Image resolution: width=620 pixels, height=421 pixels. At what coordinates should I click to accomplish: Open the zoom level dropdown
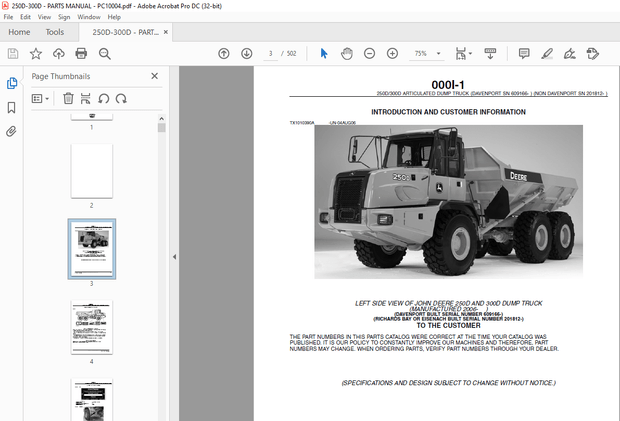439,53
